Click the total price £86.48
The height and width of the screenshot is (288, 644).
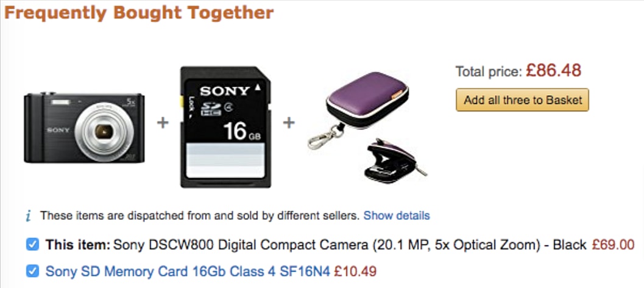[553, 71]
